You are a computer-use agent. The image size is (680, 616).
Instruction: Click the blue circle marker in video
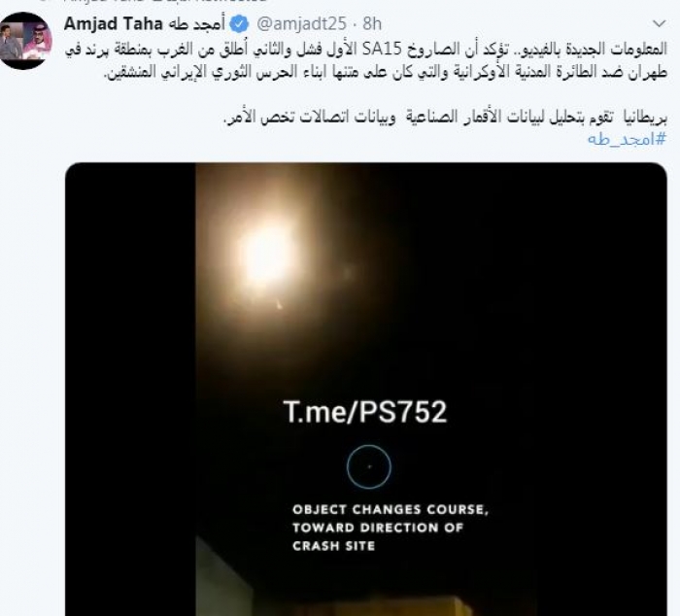coord(369,466)
